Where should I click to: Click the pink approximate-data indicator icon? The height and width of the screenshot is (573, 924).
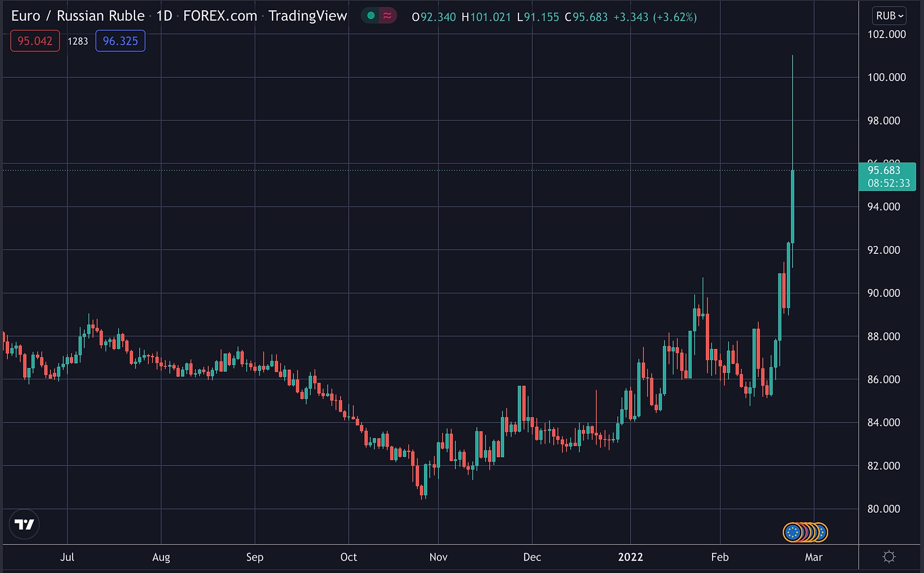pyautogui.click(x=387, y=16)
